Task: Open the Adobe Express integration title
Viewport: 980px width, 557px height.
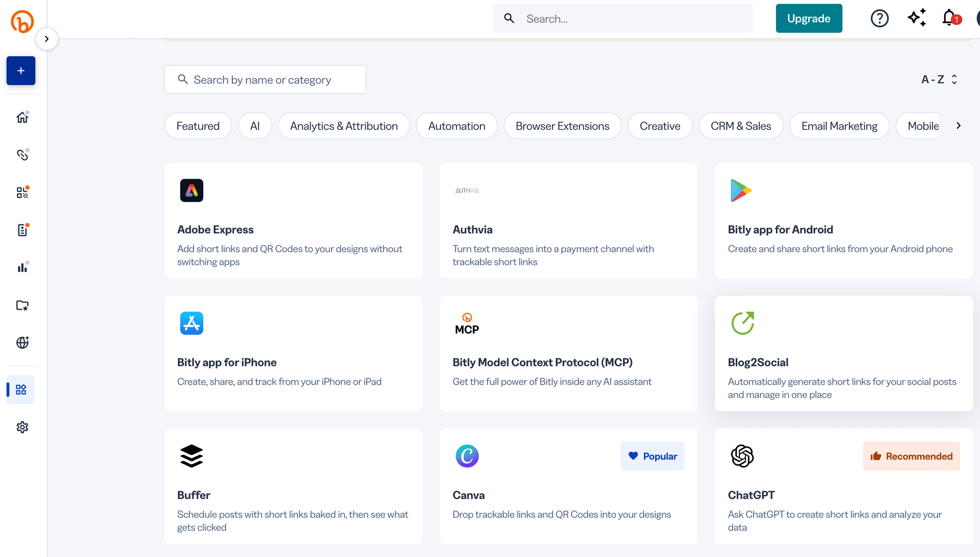Action: point(216,229)
